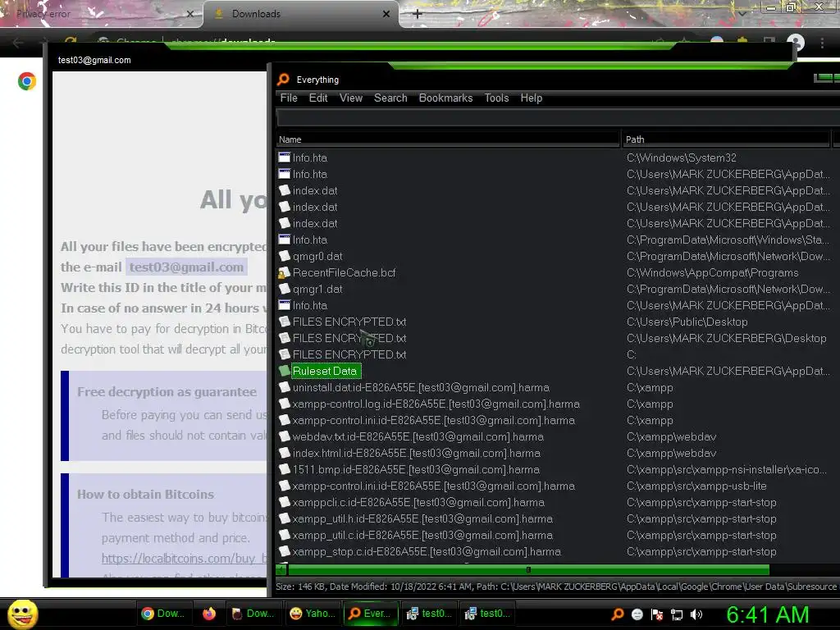Open the File menu in Everything
This screenshot has width=840, height=630.
[x=288, y=98]
